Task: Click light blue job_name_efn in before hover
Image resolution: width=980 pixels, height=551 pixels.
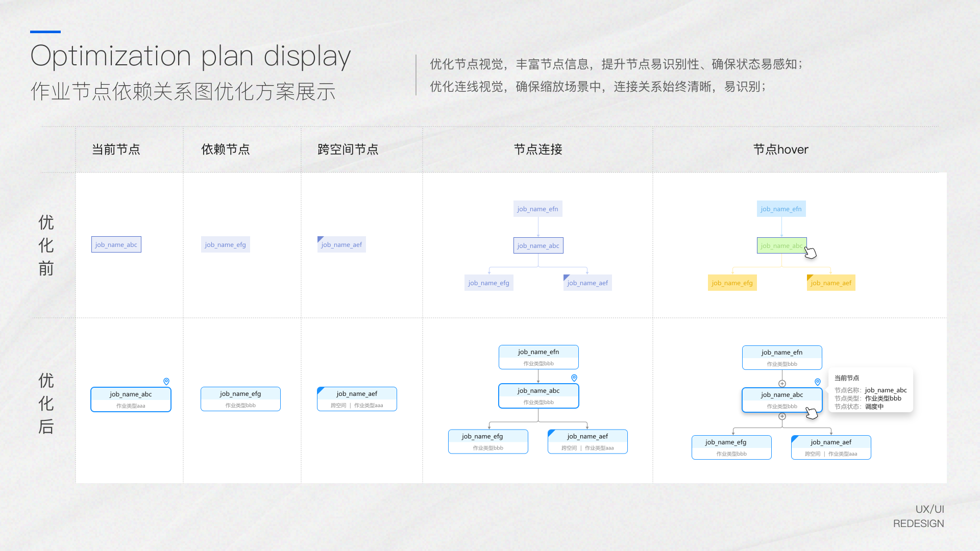Action: coord(781,209)
